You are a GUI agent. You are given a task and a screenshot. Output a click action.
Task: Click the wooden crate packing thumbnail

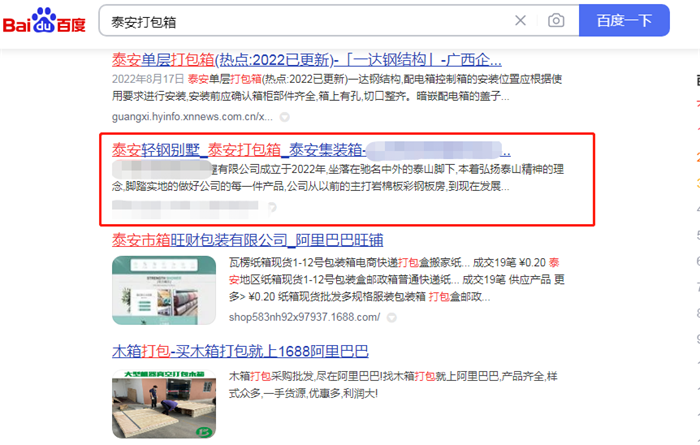point(164,404)
